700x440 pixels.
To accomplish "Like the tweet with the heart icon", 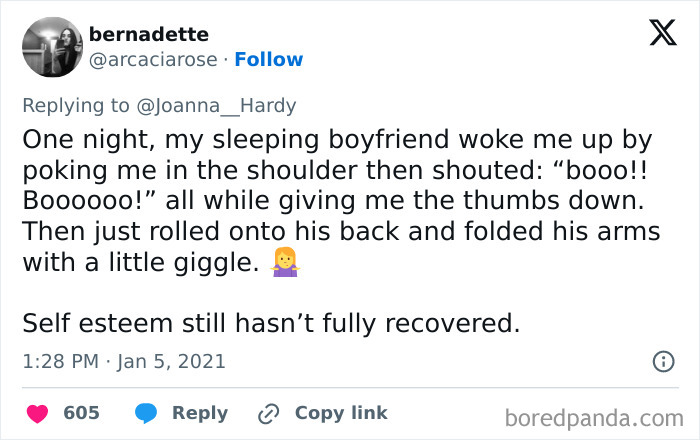I will click(x=37, y=413).
